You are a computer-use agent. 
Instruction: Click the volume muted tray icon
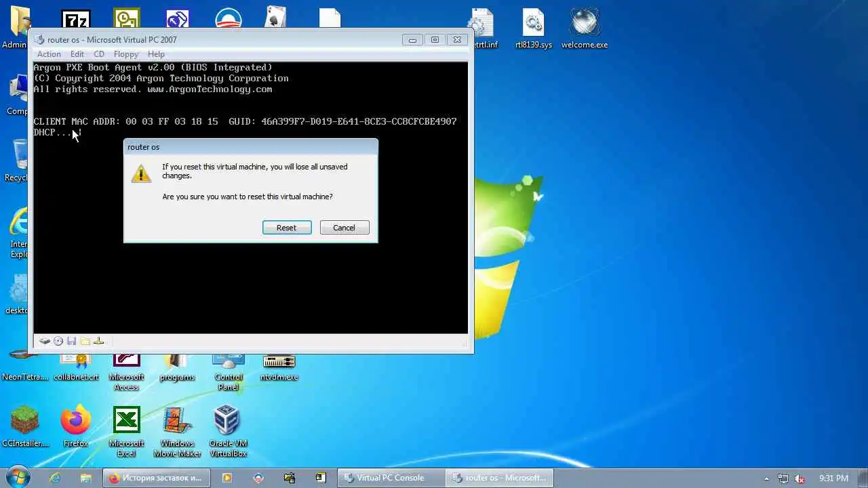tap(800, 479)
